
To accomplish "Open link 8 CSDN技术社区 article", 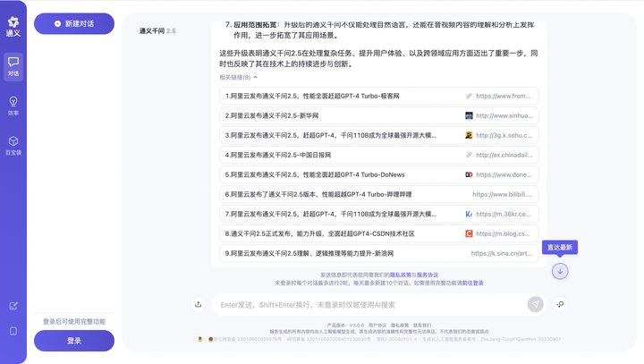I will click(378, 233).
